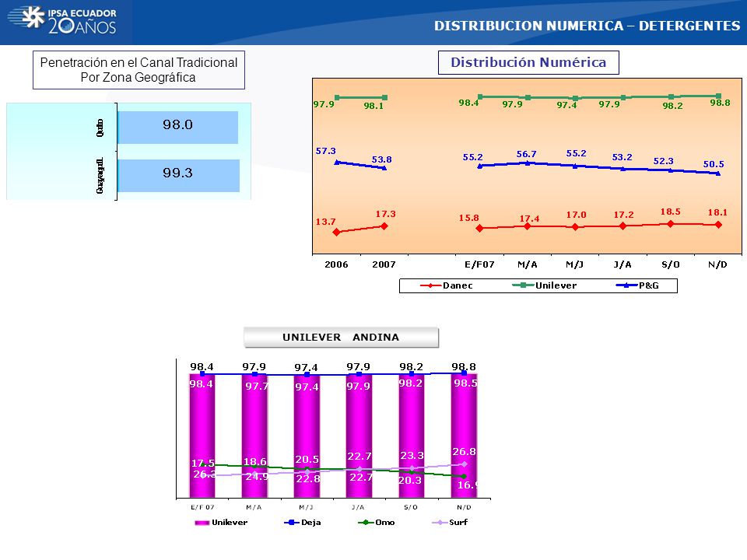Click the blue P&G value 57.3
Screen dimensions: 747x560
pos(326,151)
